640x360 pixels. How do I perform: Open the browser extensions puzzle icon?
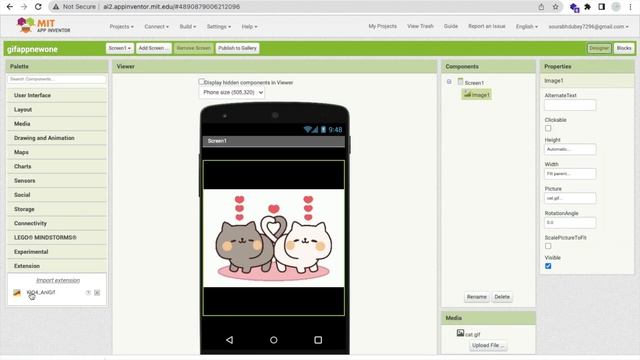[x=587, y=7]
